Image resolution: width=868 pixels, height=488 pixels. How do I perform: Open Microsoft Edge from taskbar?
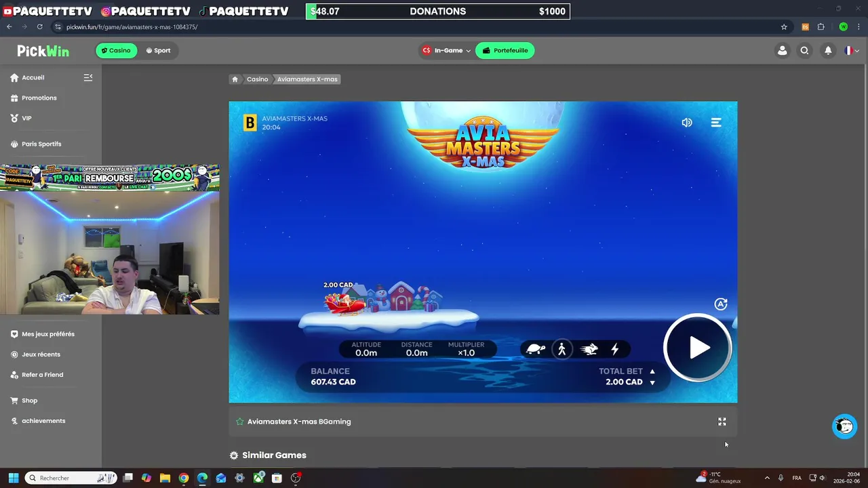coord(202,478)
